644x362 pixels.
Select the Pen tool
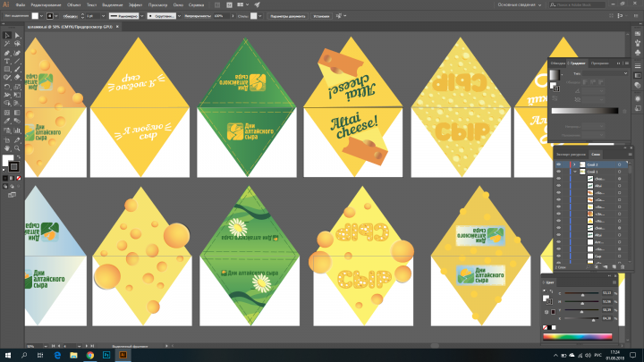(7, 53)
